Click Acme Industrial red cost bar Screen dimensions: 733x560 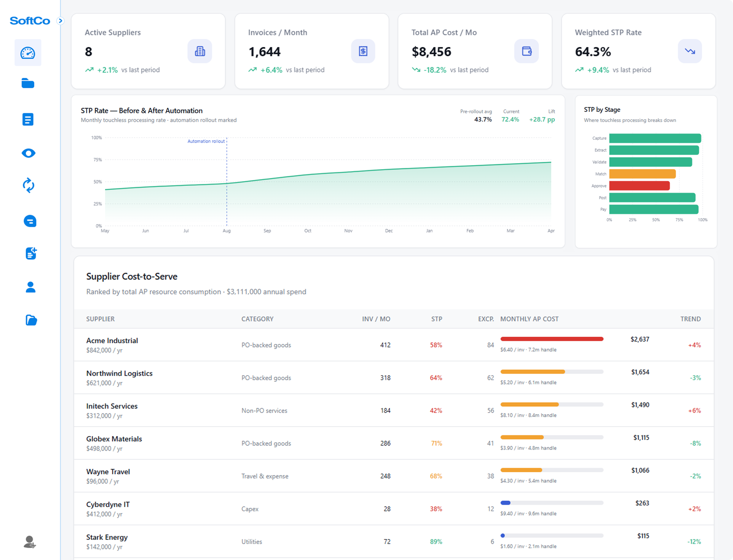(x=552, y=339)
